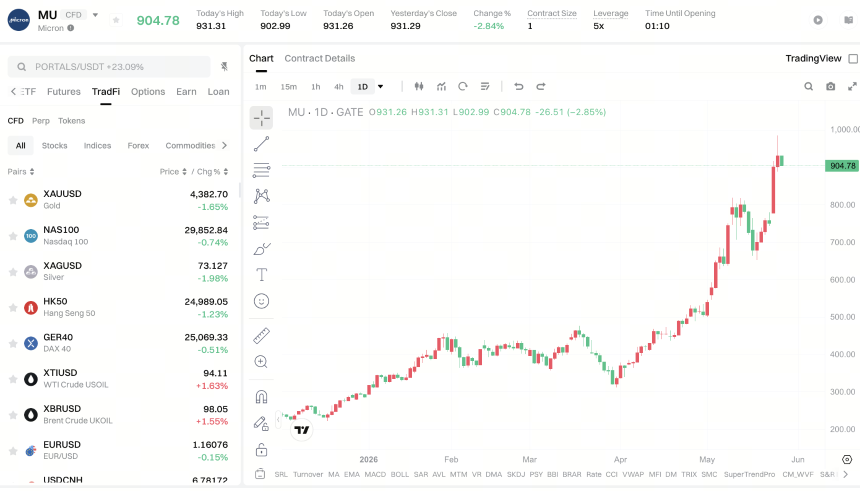Viewport: 860px width, 491px height.
Task: Toggle the magnet snap mode
Action: pos(262,397)
